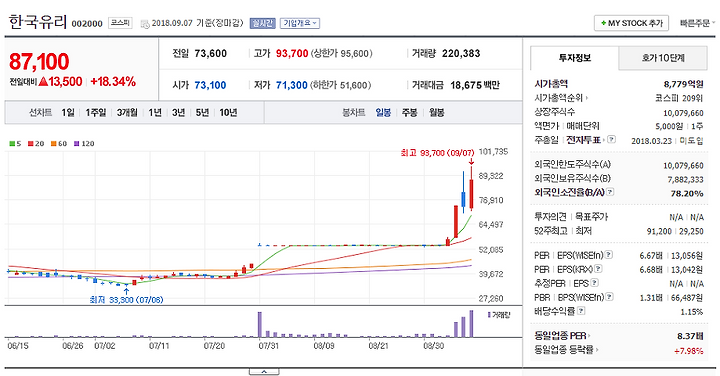This screenshot has height=376, width=720.
Task: Click 배당수익률 value 1.15%
Action: click(692, 312)
